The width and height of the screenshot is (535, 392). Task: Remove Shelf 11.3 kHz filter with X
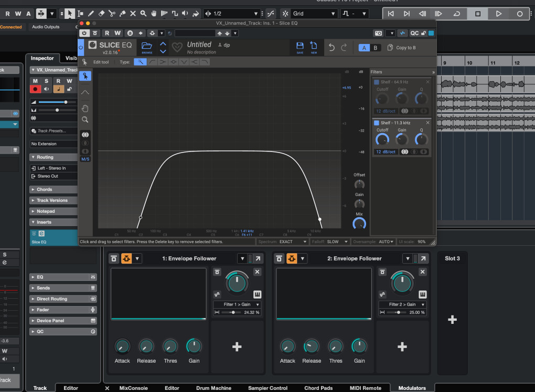click(428, 123)
